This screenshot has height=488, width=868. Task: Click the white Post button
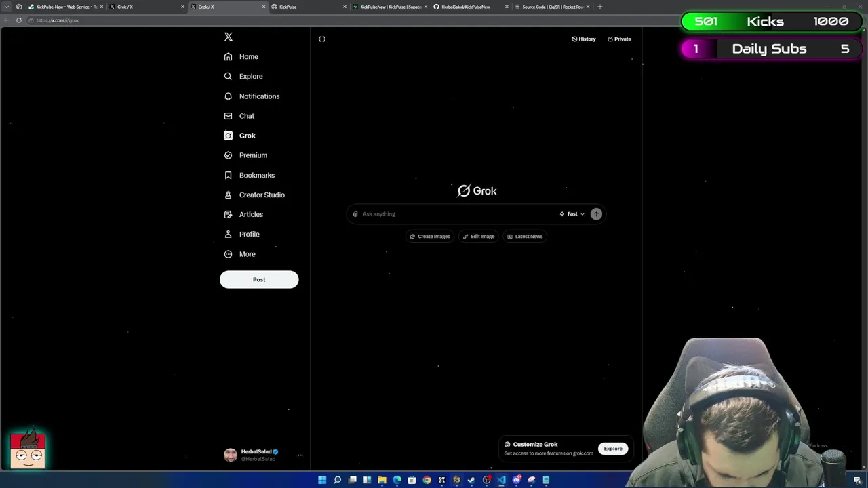259,279
